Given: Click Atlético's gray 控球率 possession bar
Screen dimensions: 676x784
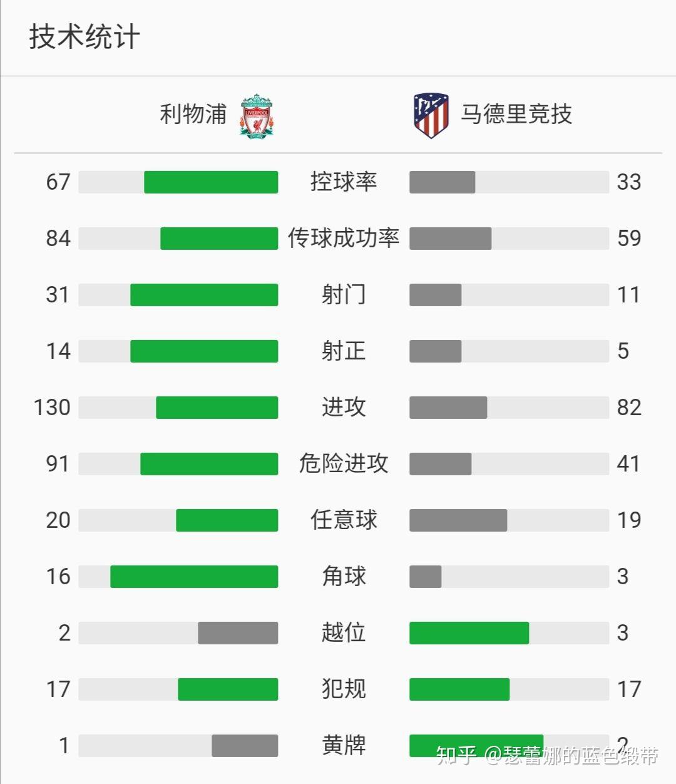Looking at the screenshot, I should point(443,182).
